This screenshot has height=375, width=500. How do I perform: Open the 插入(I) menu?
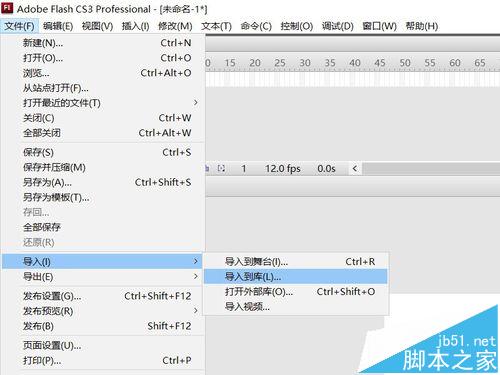coord(135,26)
